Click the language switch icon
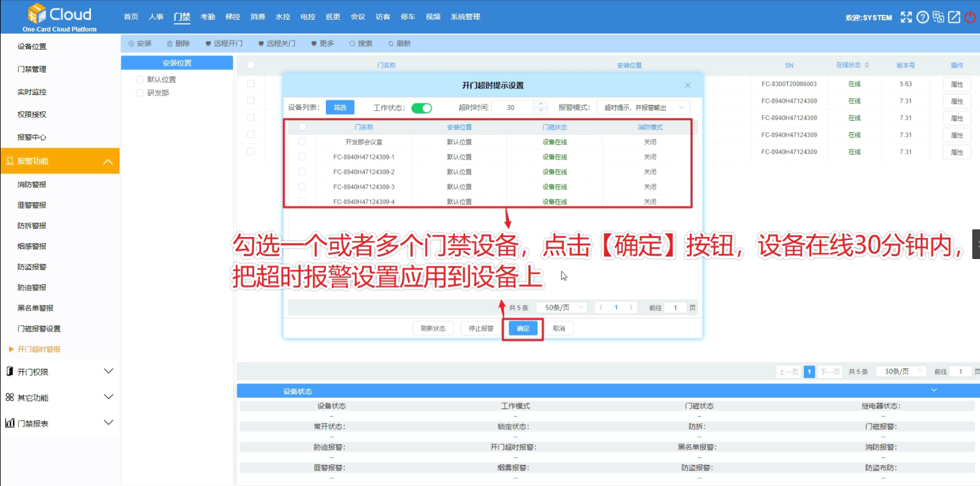Viewport: 980px width, 486px height. (x=938, y=17)
